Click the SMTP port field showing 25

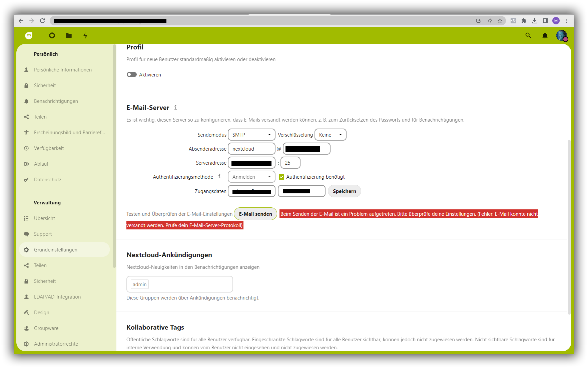click(x=290, y=163)
